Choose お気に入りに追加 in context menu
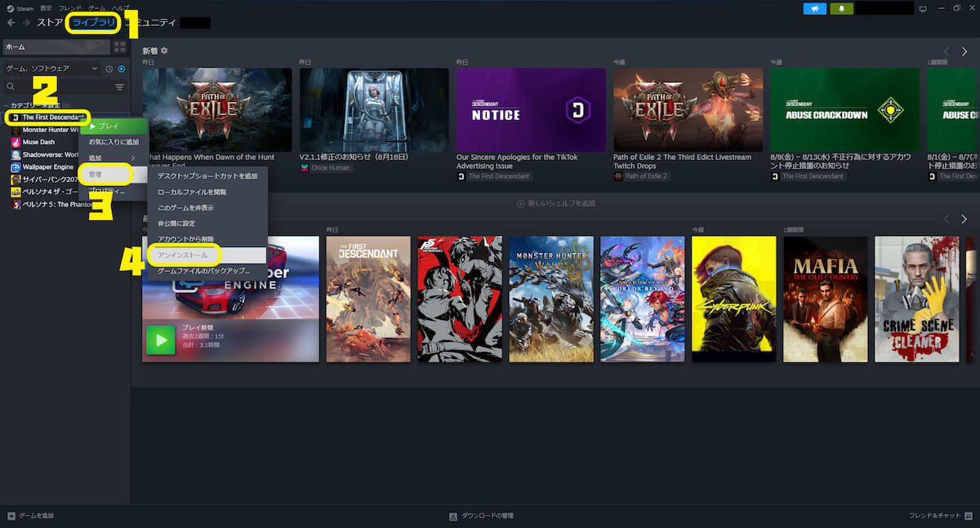 point(114,142)
